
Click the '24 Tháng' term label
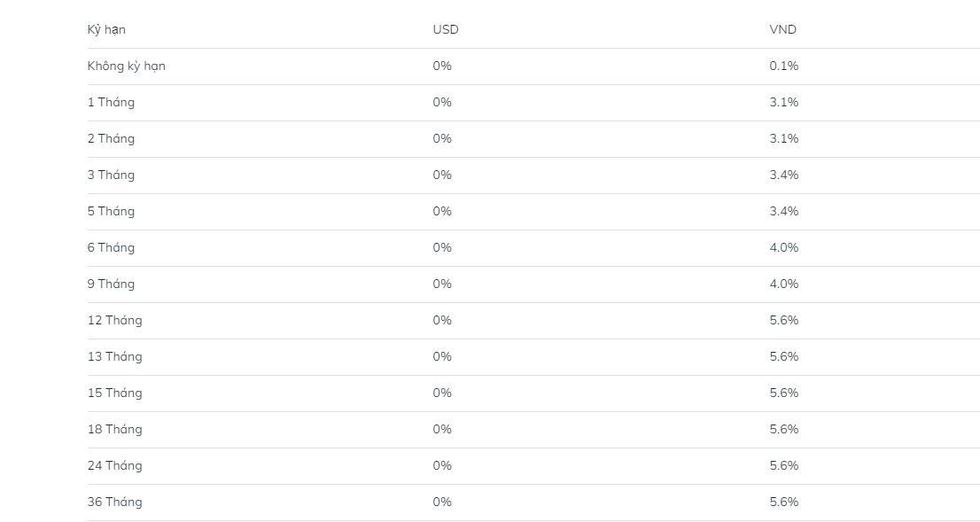click(114, 466)
